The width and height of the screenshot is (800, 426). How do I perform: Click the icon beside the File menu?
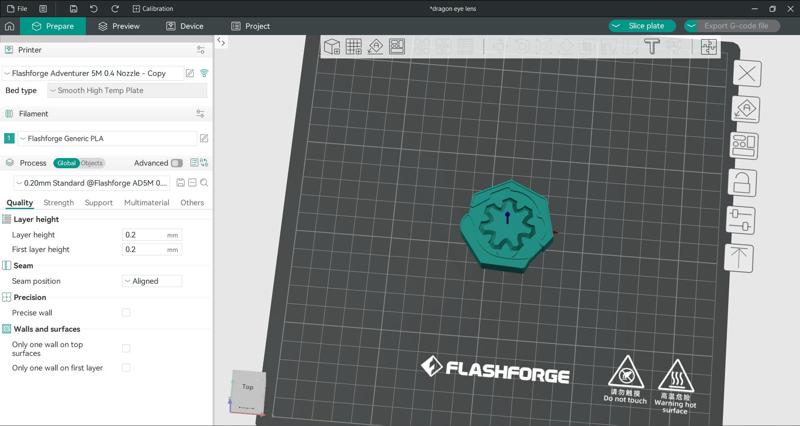[x=43, y=9]
